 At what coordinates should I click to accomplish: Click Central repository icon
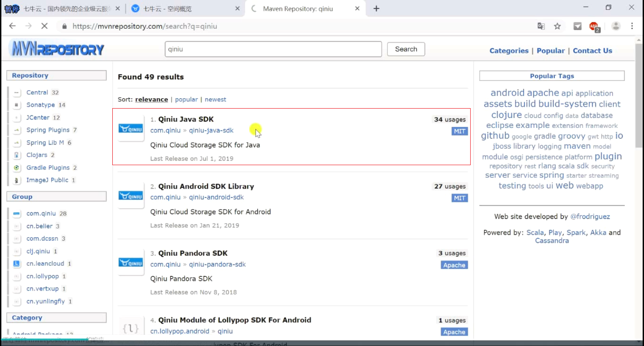point(17,92)
